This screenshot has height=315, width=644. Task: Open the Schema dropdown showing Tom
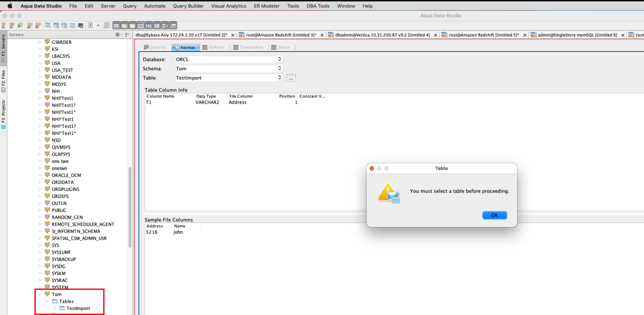click(279, 69)
